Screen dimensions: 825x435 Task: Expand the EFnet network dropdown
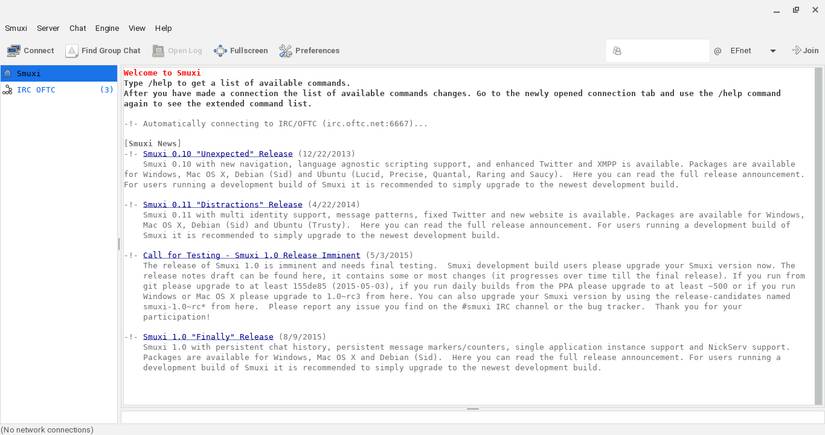tap(773, 51)
